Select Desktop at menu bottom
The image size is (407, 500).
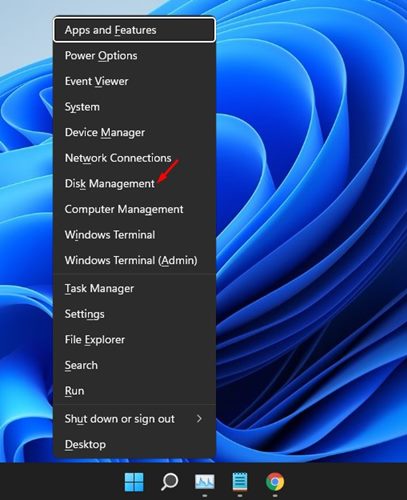(x=134, y=445)
